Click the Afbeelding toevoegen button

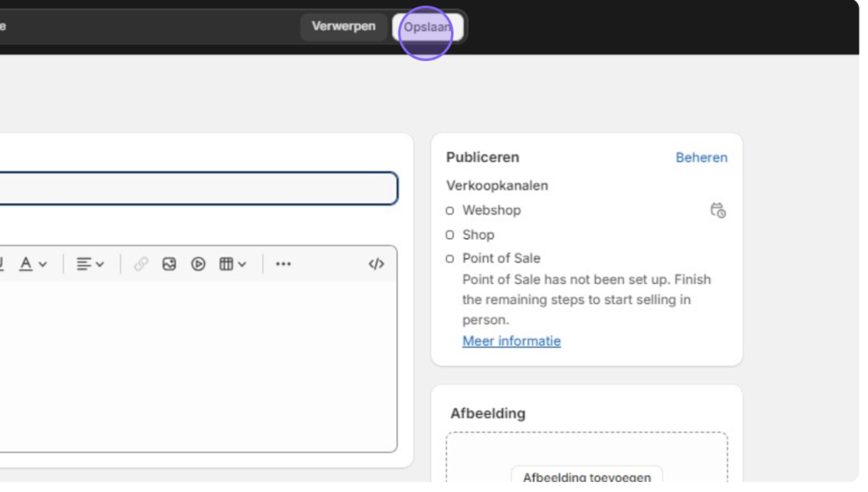[x=587, y=477]
